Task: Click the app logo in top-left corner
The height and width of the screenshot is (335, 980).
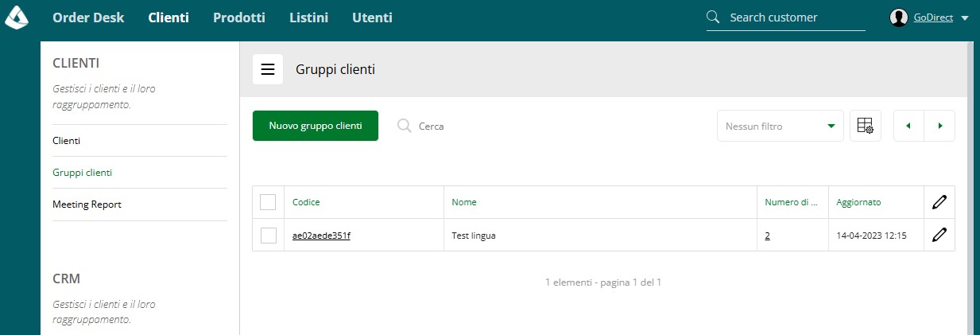Action: [x=17, y=17]
